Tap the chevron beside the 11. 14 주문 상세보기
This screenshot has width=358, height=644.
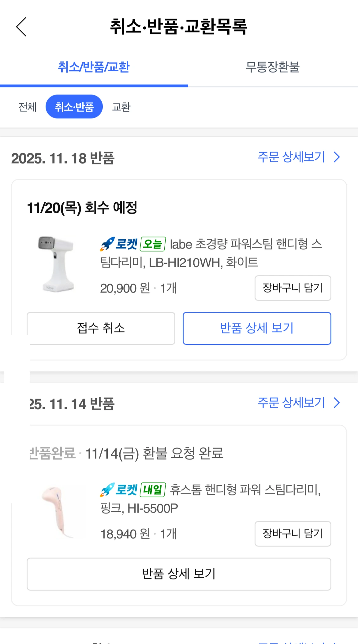point(337,403)
